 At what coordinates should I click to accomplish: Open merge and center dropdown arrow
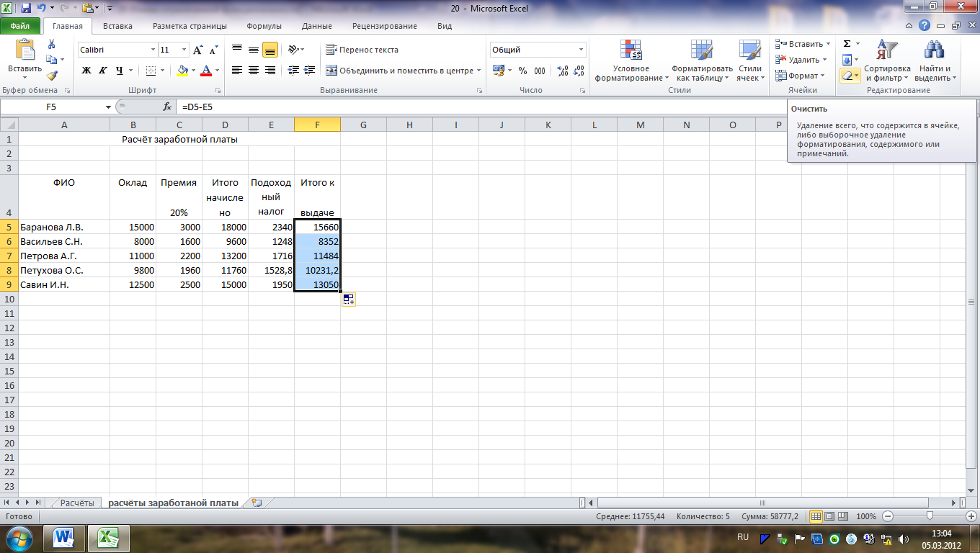coord(479,71)
